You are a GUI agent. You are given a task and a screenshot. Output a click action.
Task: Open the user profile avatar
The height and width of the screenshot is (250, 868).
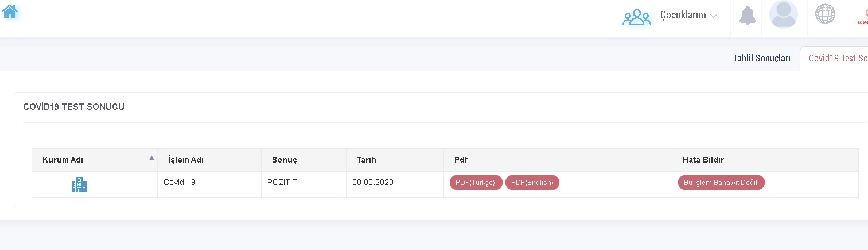pos(784,14)
